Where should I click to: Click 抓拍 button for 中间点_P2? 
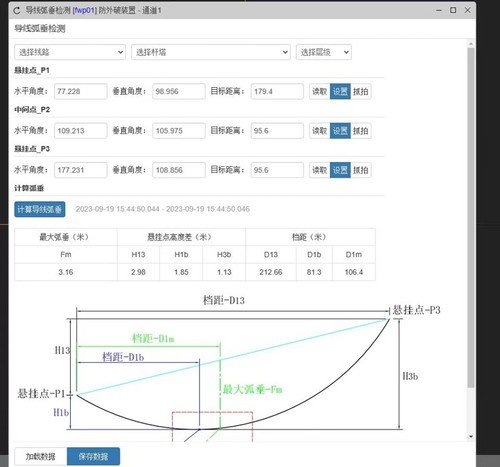point(361,131)
